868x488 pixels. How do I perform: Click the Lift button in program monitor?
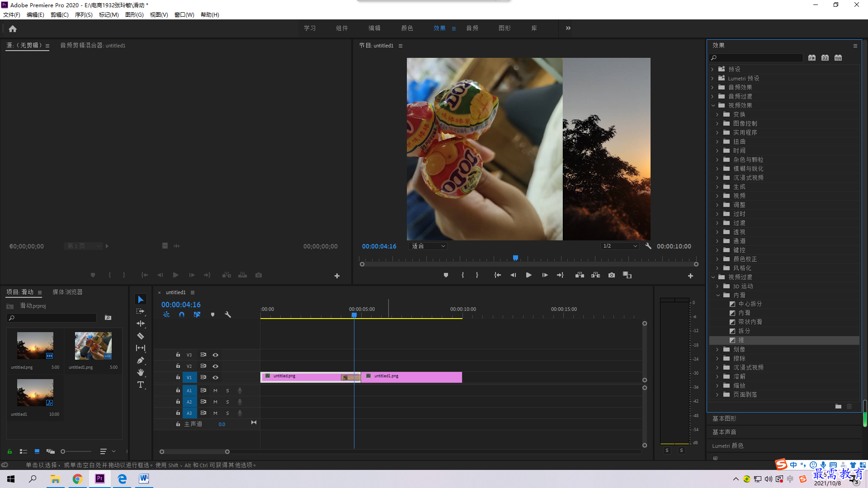coord(580,275)
